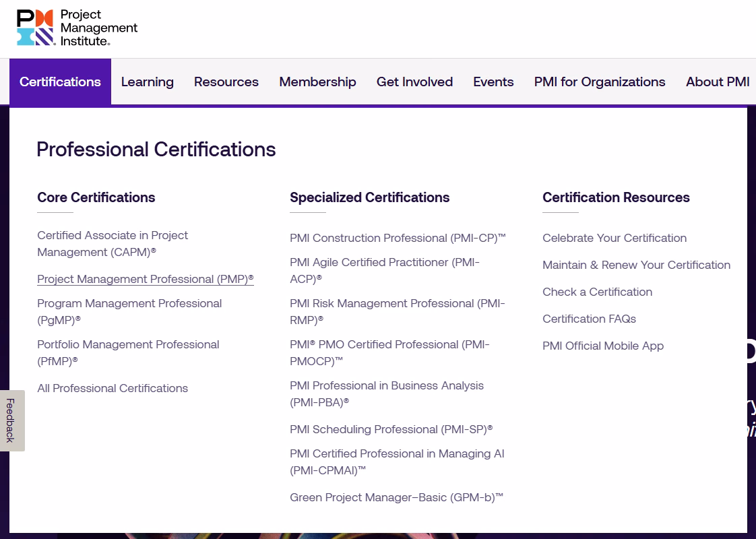Open the PMI for Organizations menu
The height and width of the screenshot is (539, 756).
pos(599,82)
